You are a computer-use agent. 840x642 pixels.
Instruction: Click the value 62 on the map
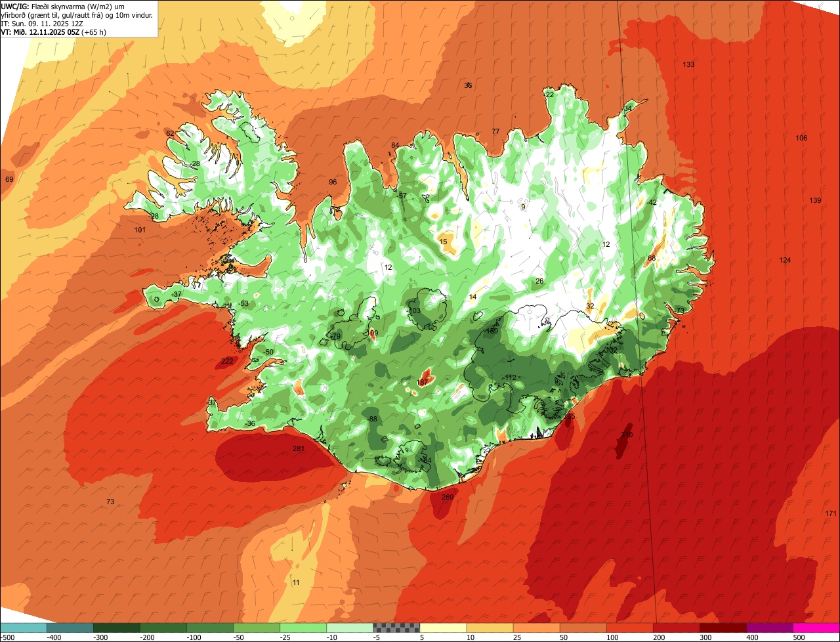tap(170, 133)
